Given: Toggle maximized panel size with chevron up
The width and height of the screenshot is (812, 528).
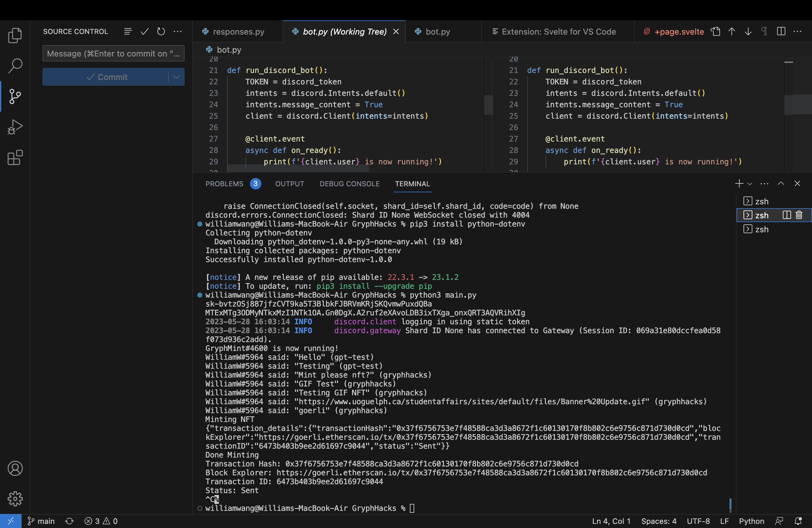Looking at the screenshot, I should coord(781,184).
